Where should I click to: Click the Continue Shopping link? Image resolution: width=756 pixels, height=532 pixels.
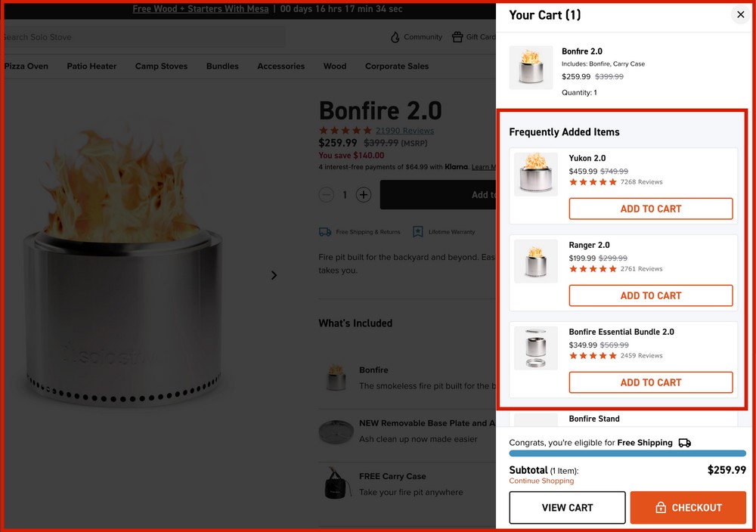pyautogui.click(x=541, y=481)
